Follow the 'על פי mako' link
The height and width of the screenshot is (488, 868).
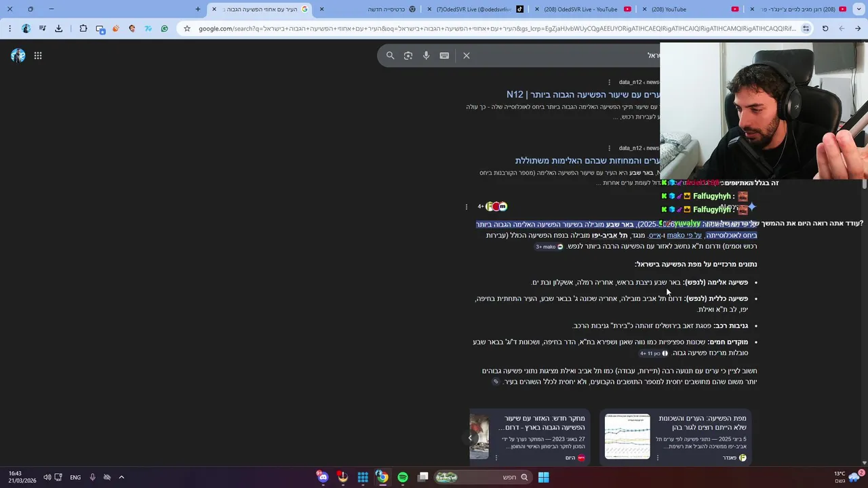click(x=684, y=235)
